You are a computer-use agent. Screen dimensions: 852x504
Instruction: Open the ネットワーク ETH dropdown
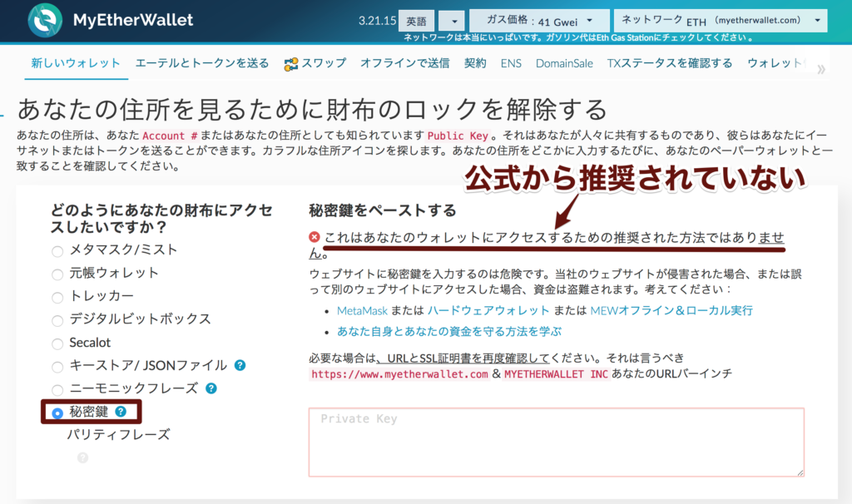point(721,21)
